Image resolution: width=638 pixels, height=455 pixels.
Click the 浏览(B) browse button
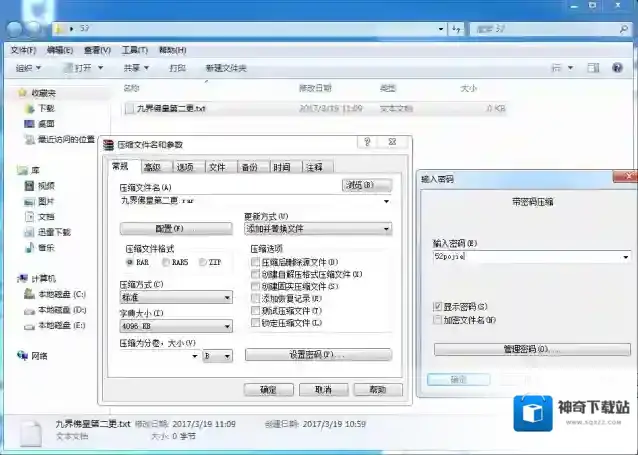pos(366,185)
